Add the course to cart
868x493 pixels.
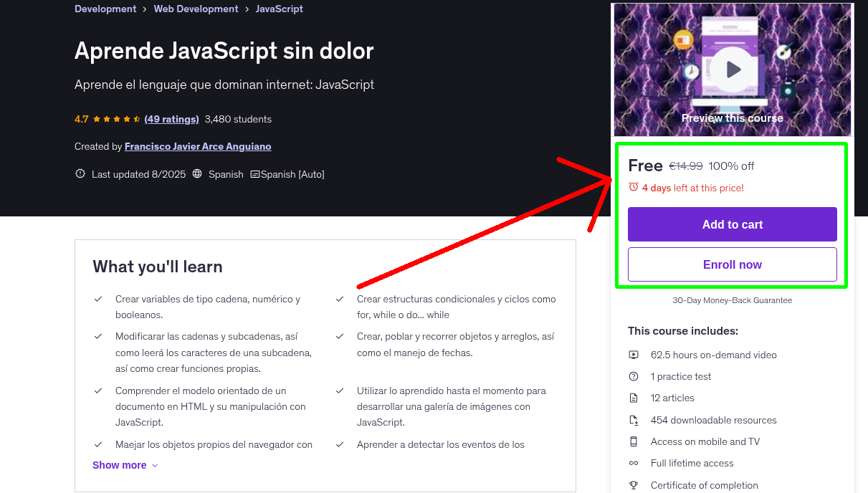732,224
